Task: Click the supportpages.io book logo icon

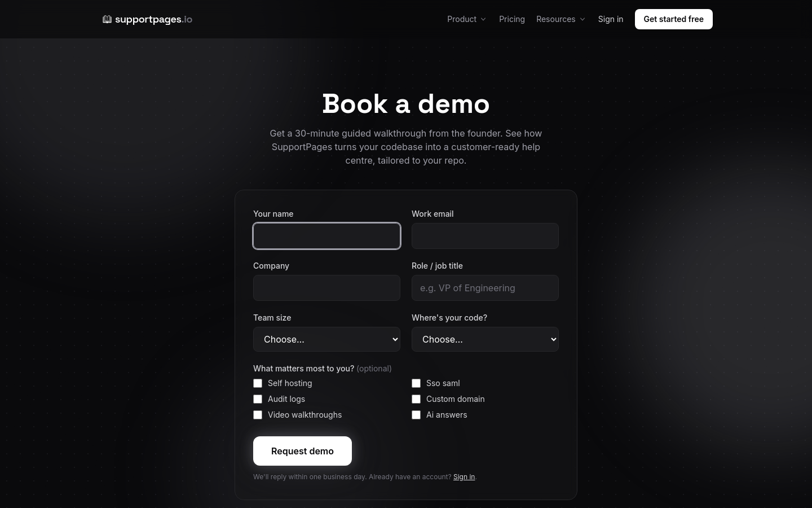Action: 107,19
